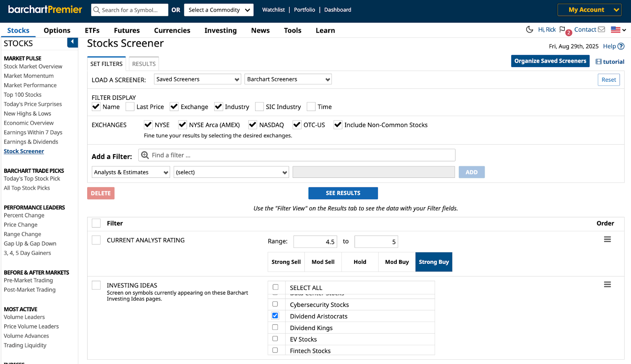The width and height of the screenshot is (631, 364).
Task: Open the ETFs menu
Action: [92, 30]
